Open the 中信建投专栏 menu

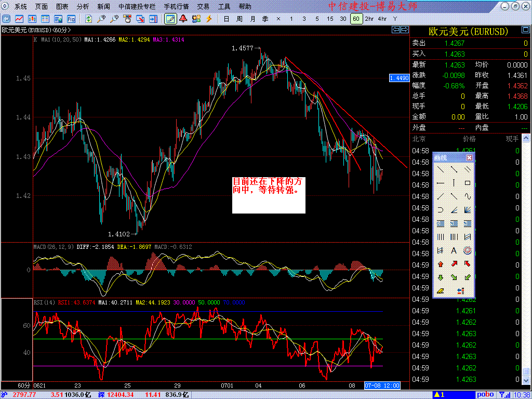(137, 6)
